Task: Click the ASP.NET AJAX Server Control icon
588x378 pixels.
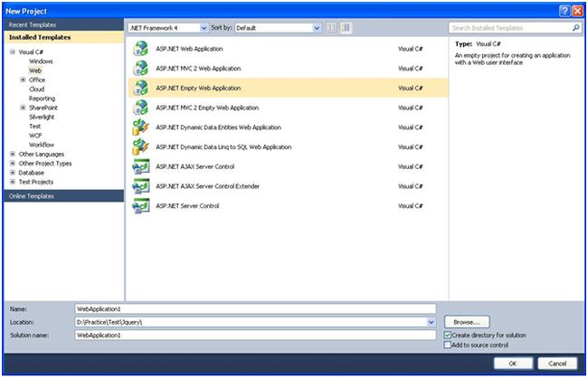Action: 140,166
